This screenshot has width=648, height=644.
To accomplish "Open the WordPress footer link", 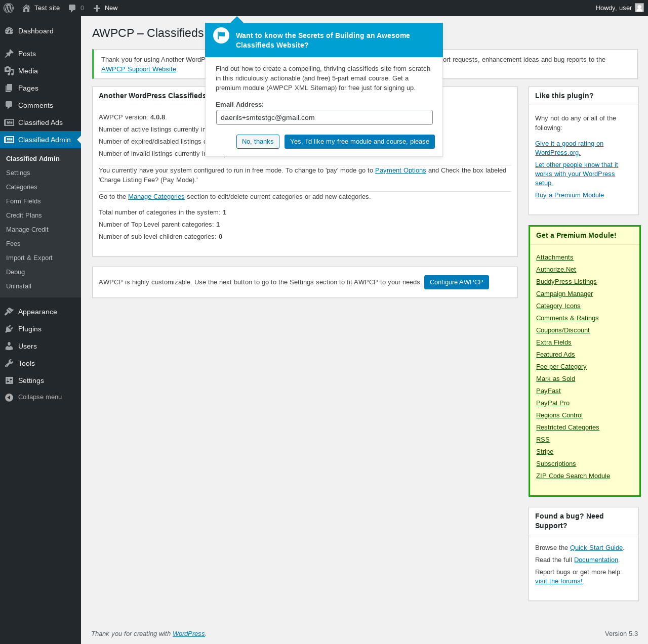I will click(189, 634).
